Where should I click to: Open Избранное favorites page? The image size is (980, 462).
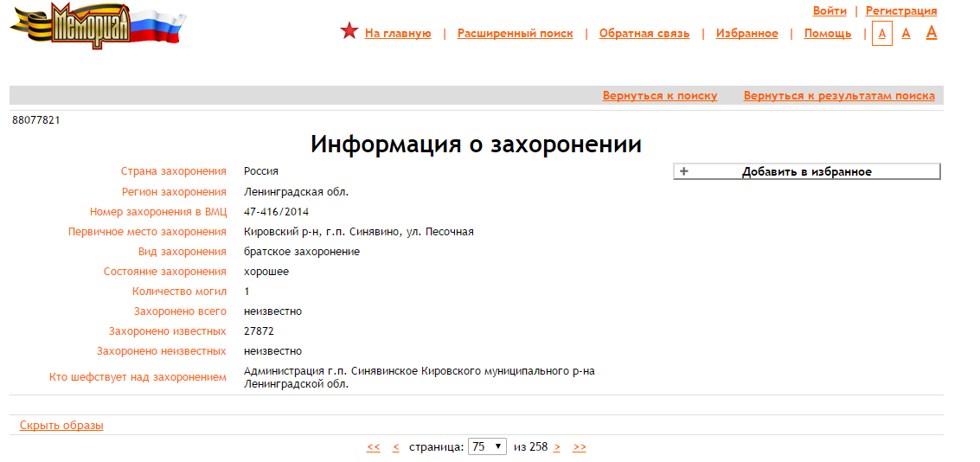[746, 34]
